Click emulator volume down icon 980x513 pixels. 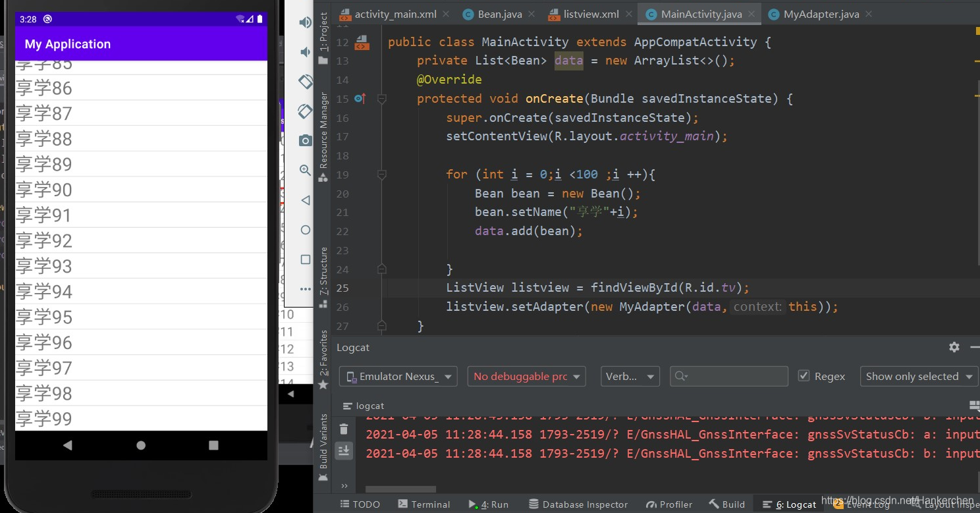pyautogui.click(x=305, y=52)
